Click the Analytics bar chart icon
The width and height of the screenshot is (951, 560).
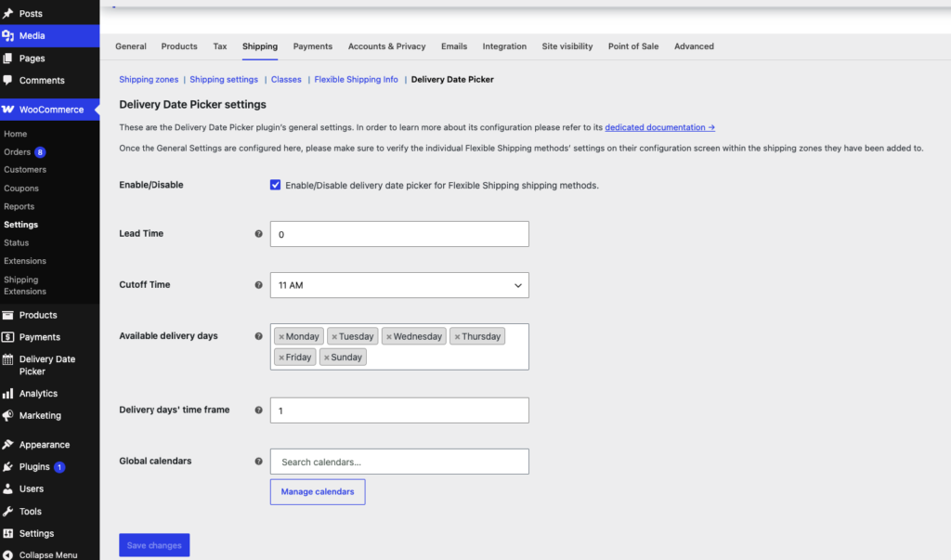click(7, 394)
